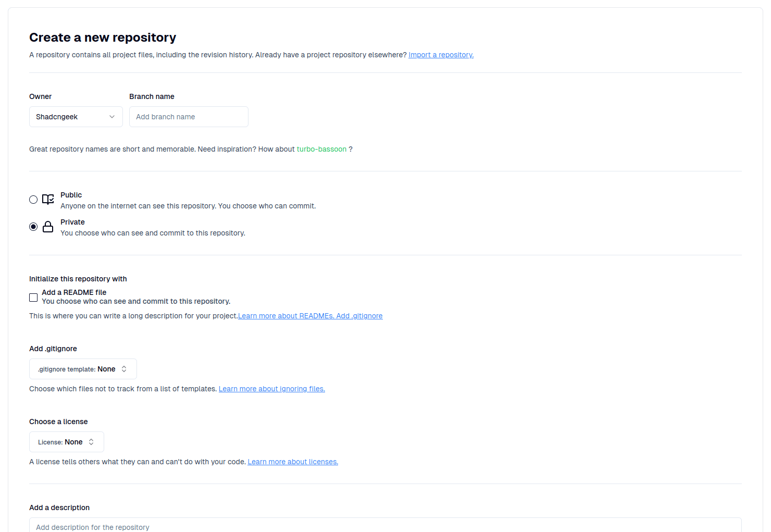Click the Add a README file label

click(x=74, y=292)
